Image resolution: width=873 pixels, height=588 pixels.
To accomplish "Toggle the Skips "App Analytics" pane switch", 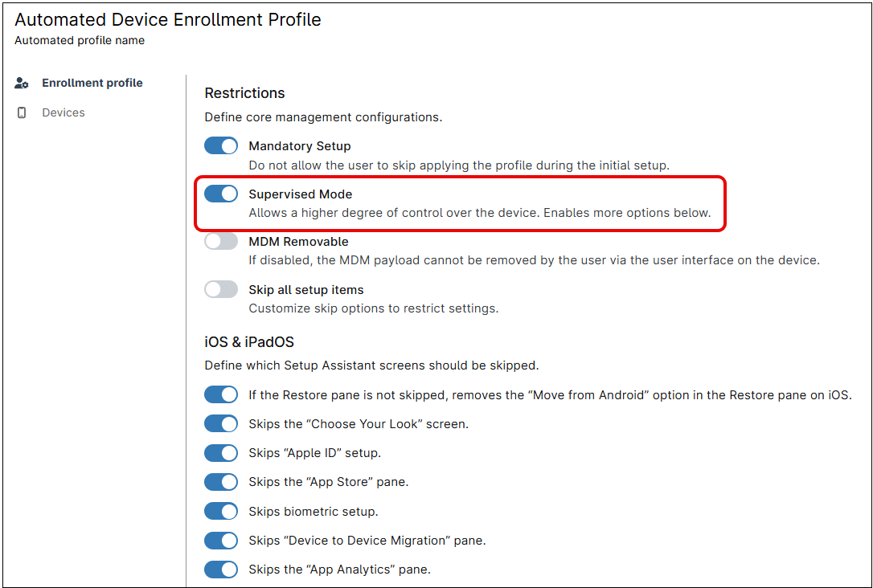I will coord(221,570).
